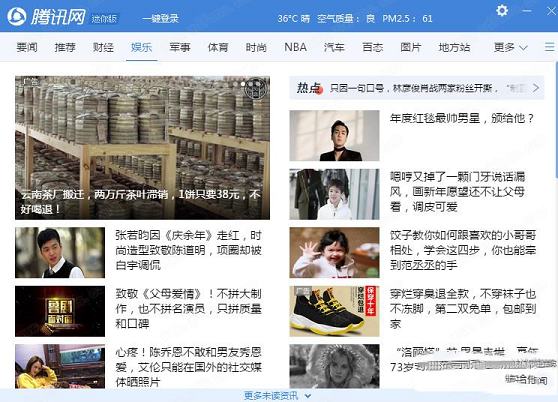The width and height of the screenshot is (558, 402).
Task: Minimize the 腾讯网 mini window
Action: click(x=527, y=11)
